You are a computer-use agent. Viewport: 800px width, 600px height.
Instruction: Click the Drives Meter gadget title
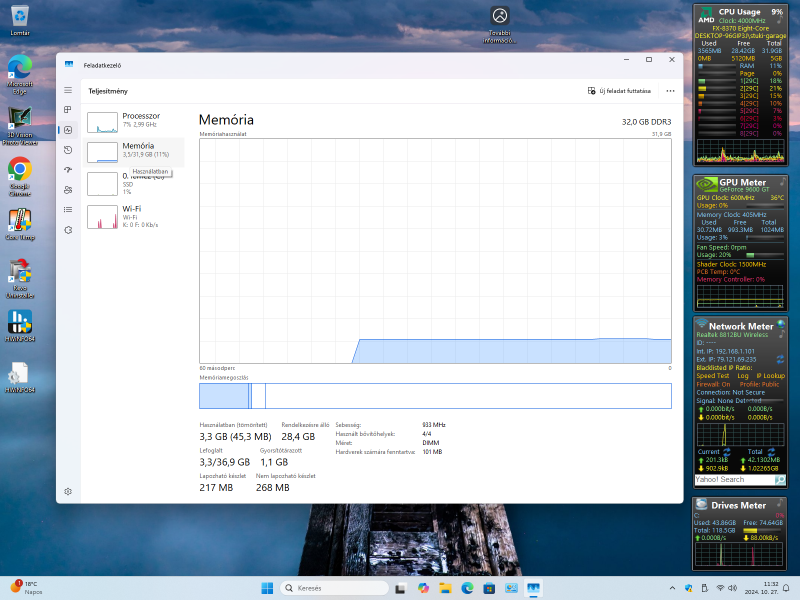738,505
